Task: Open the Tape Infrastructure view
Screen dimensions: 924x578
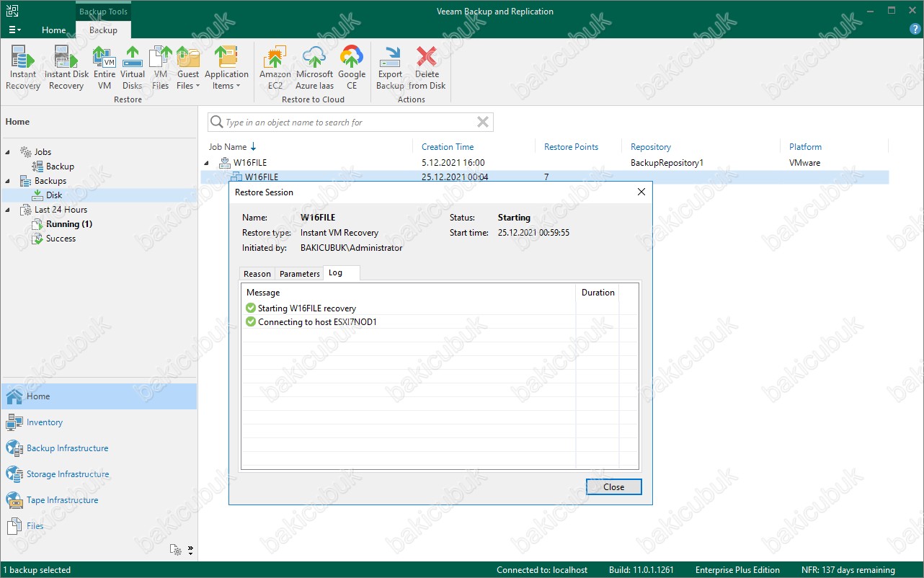Action: click(x=99, y=500)
